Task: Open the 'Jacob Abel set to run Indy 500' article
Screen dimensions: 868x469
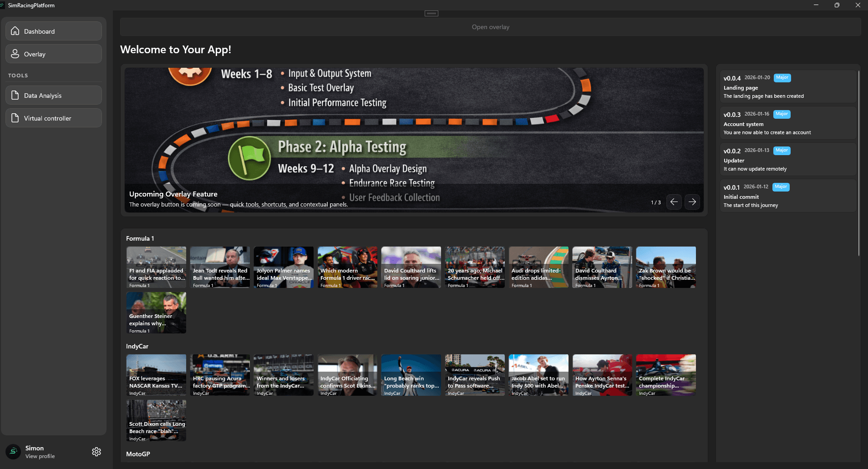Action: 538,375
